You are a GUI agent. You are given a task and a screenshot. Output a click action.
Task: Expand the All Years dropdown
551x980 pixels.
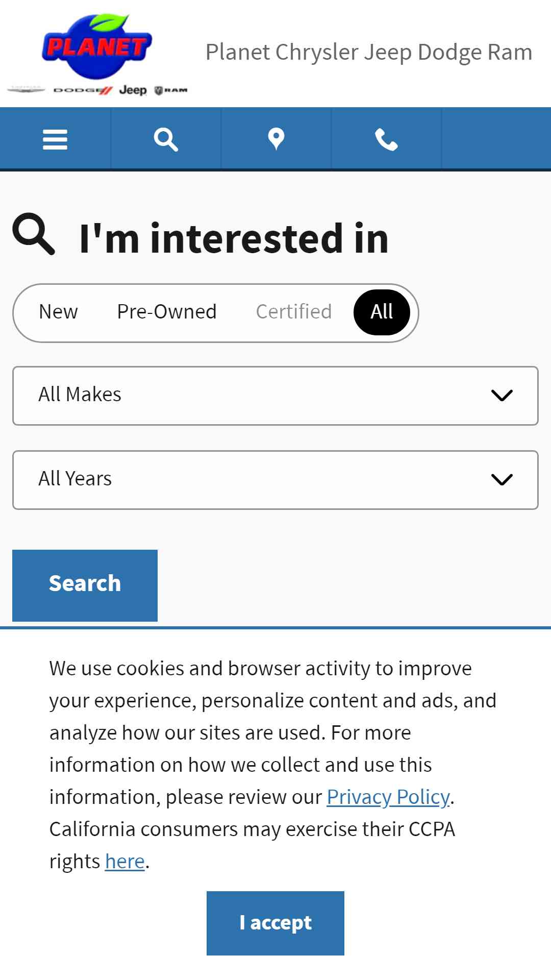pyautogui.click(x=275, y=480)
